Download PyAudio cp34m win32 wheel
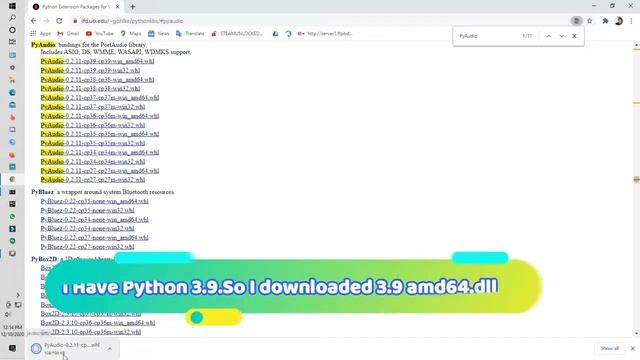 coord(93,162)
